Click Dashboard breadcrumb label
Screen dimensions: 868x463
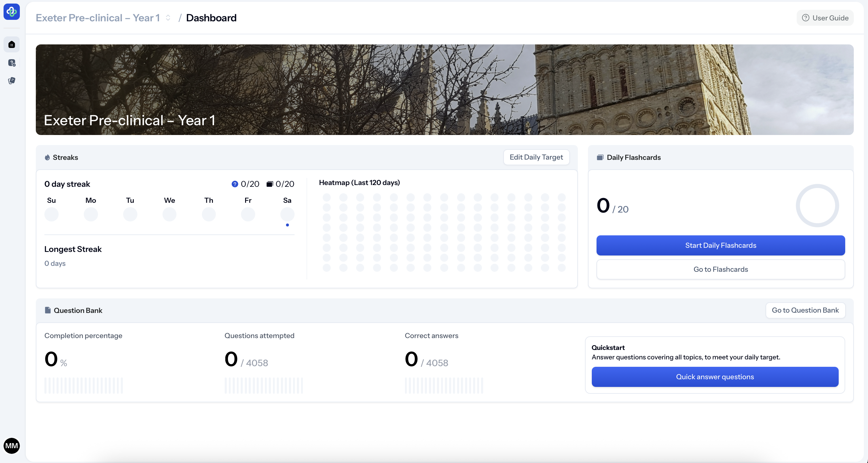coord(211,18)
